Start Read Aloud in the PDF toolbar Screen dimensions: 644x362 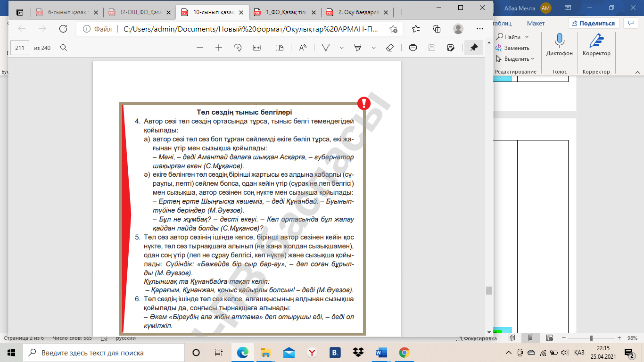pos(303,48)
